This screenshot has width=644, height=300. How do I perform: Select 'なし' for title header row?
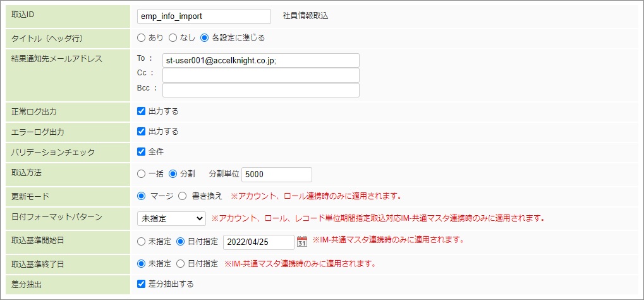pos(173,38)
